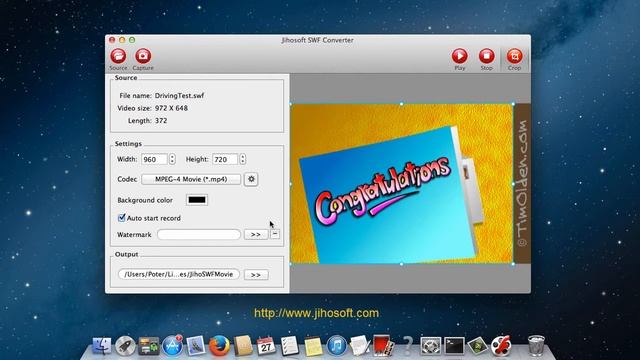640x360 pixels.
Task: Click the green photo icon beside Terminal in Dock
Action: pyautogui.click(x=478, y=346)
